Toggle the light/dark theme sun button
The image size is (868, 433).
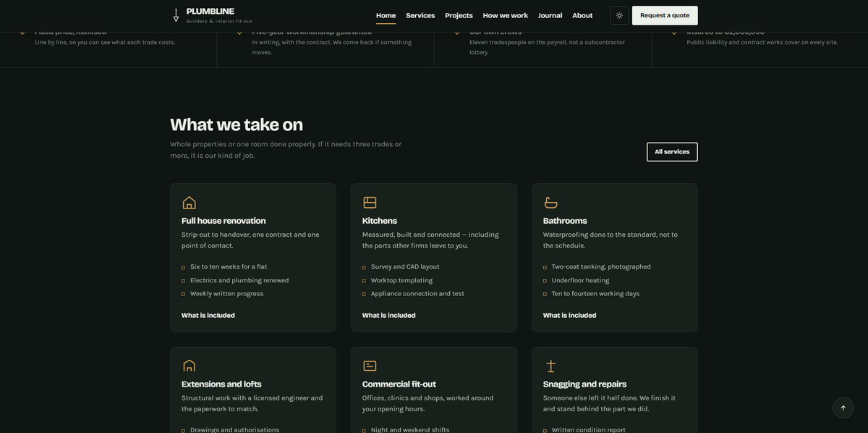coord(619,15)
